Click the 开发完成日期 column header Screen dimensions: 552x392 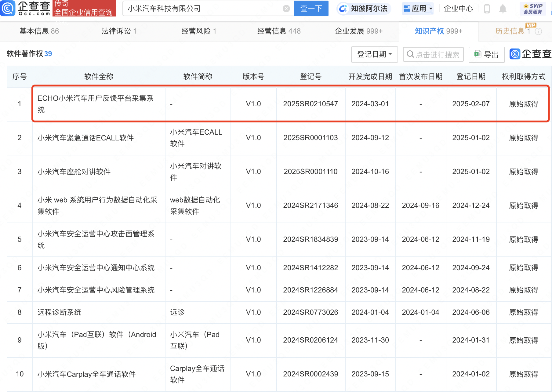click(x=370, y=77)
